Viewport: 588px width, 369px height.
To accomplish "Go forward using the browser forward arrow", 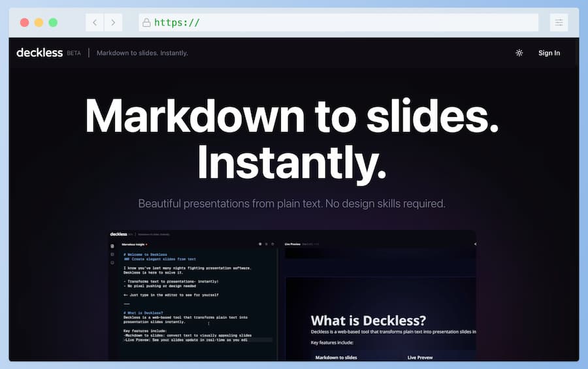I will coord(113,23).
